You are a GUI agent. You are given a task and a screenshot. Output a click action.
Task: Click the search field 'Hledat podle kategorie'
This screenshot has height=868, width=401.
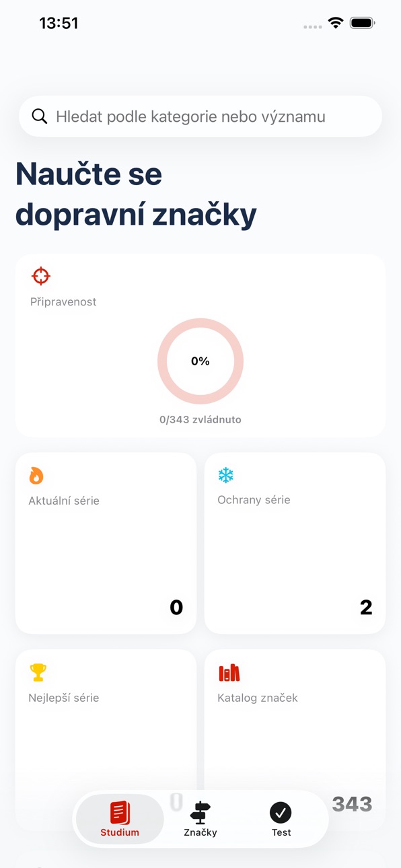[200, 116]
